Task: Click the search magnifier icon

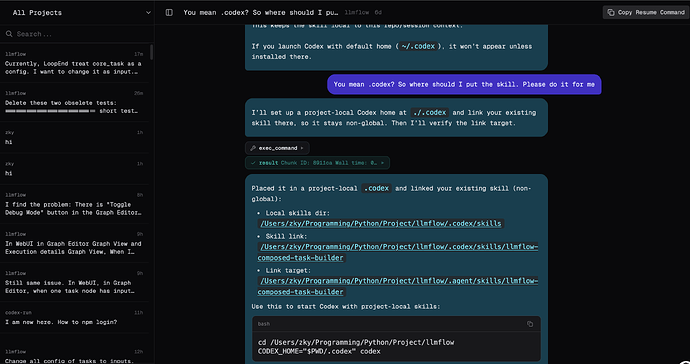Action: (9, 34)
